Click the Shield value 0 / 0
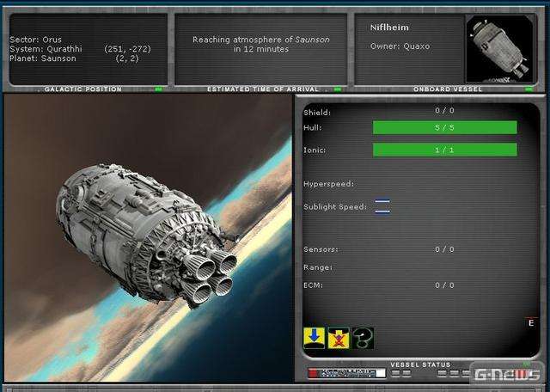 pyautogui.click(x=444, y=111)
